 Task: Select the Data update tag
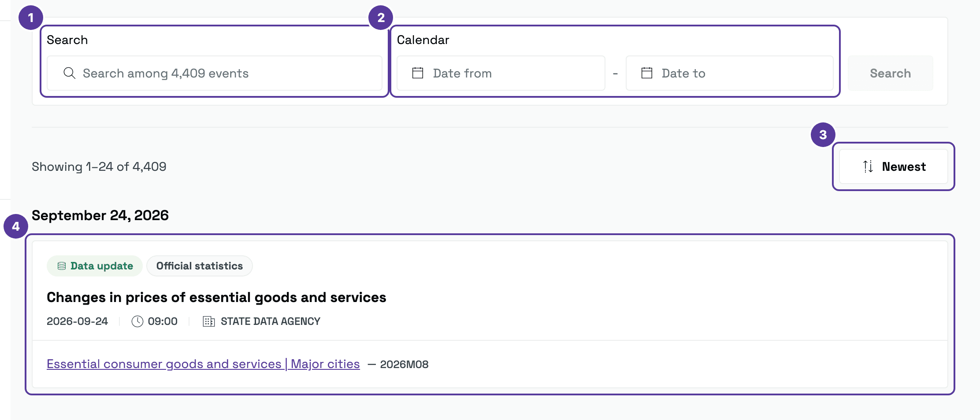(x=95, y=266)
